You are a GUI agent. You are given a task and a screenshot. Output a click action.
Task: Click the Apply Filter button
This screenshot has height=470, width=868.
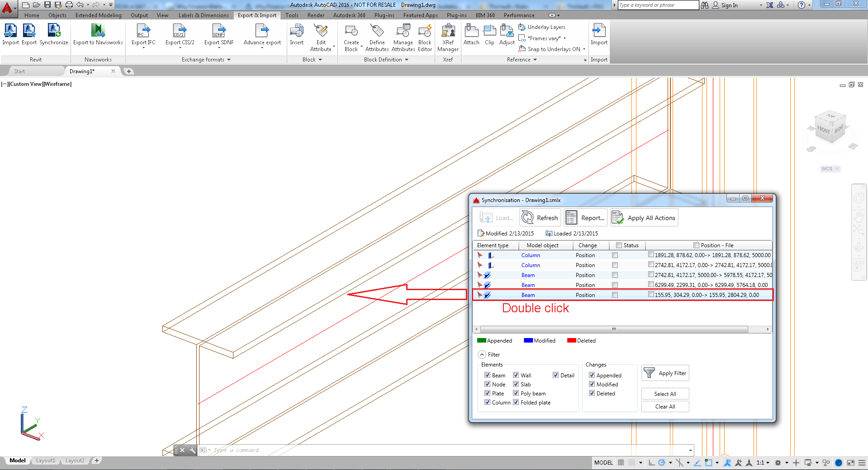point(665,373)
